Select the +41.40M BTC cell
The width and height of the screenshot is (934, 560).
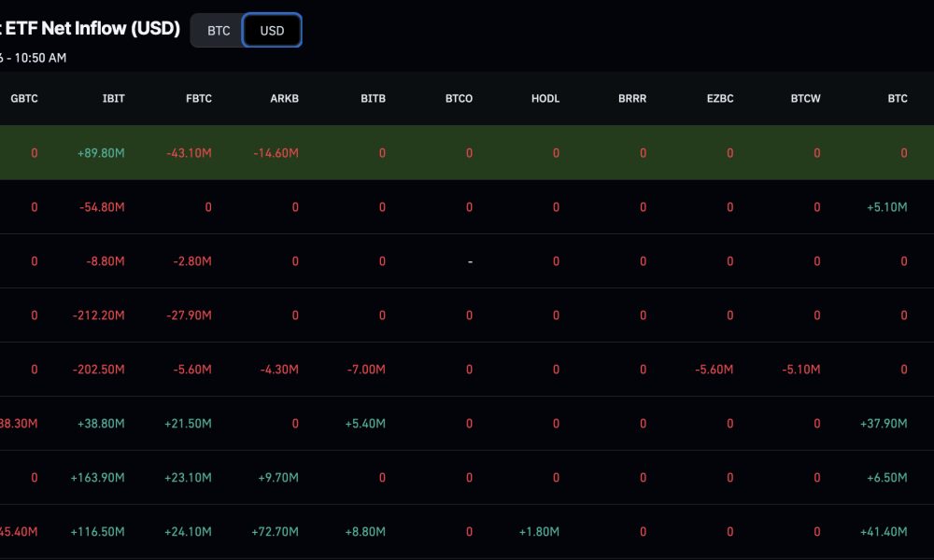click(x=884, y=532)
